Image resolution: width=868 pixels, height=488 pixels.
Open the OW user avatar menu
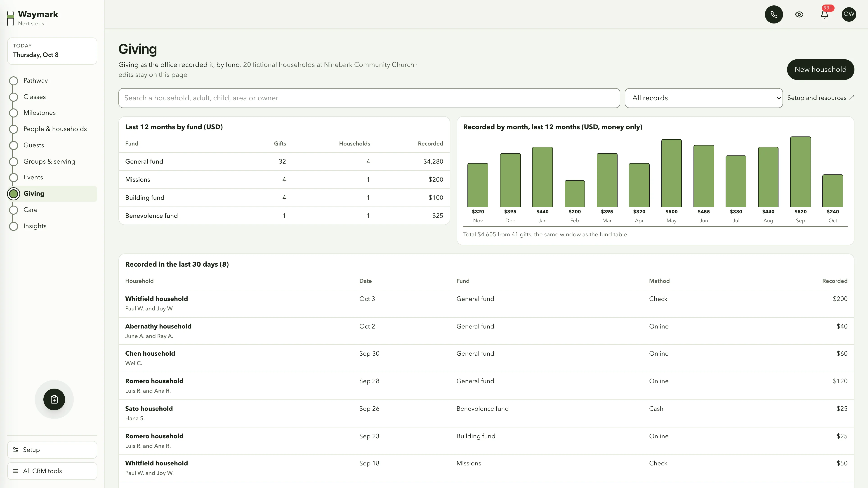(x=849, y=14)
